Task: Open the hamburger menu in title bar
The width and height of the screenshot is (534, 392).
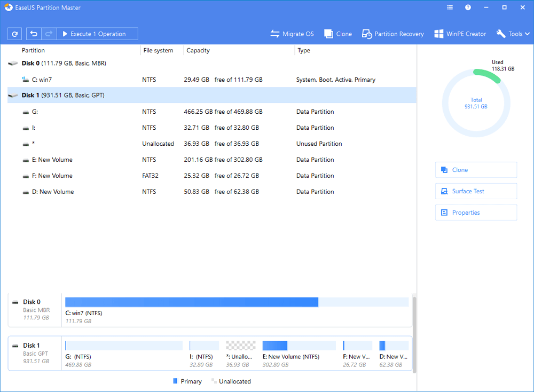Action: [450, 7]
